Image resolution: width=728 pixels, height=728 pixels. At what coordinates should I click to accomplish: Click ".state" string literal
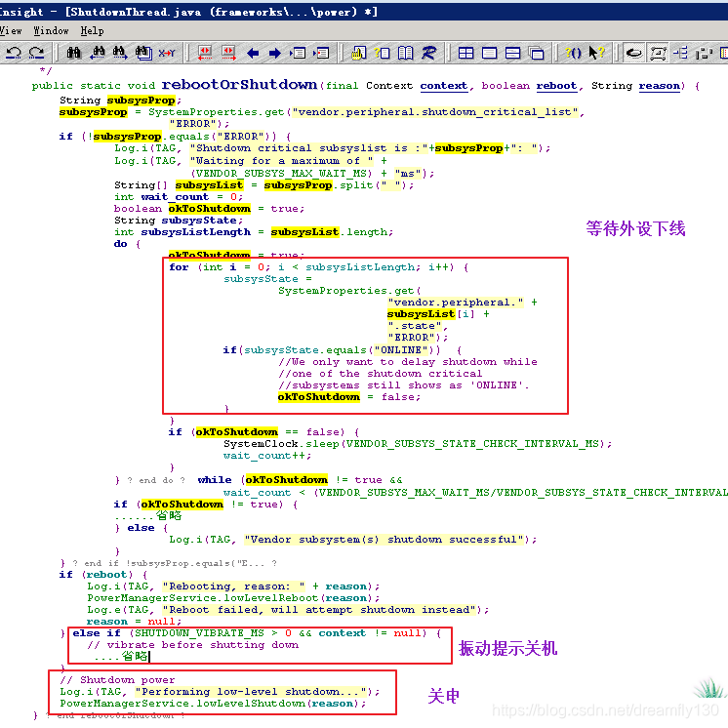click(x=415, y=326)
